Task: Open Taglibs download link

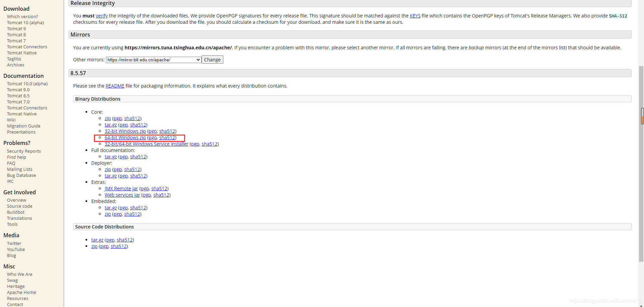Action: [x=14, y=59]
